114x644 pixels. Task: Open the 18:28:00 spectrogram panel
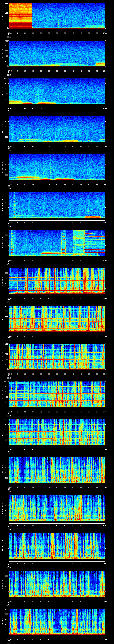57,470
